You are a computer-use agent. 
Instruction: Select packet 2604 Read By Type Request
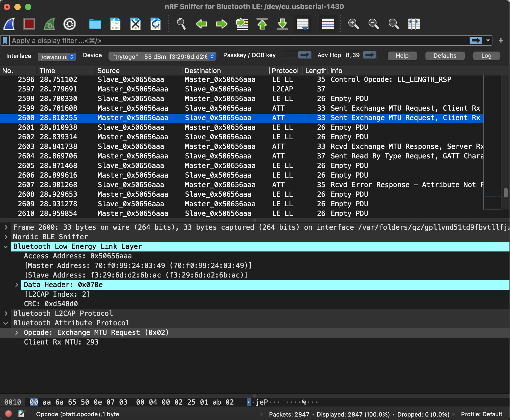tap(242, 156)
